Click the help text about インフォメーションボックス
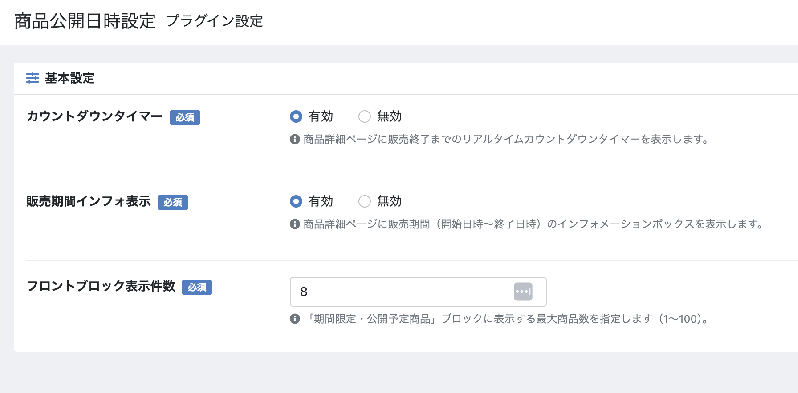The height and width of the screenshot is (393, 798). click(x=532, y=224)
